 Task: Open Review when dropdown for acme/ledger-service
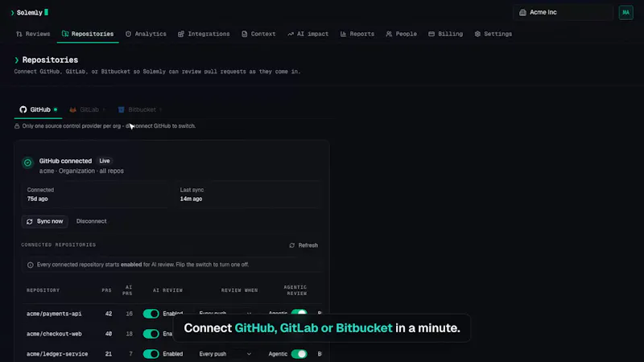225,354
